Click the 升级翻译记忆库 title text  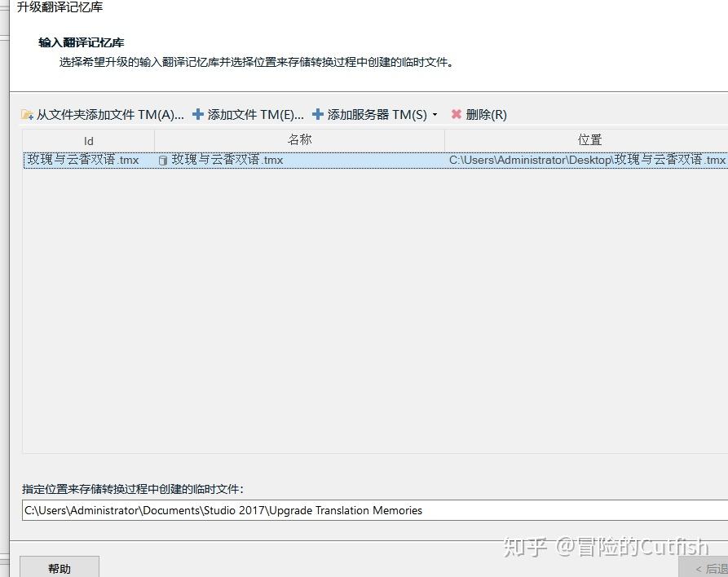point(60,7)
